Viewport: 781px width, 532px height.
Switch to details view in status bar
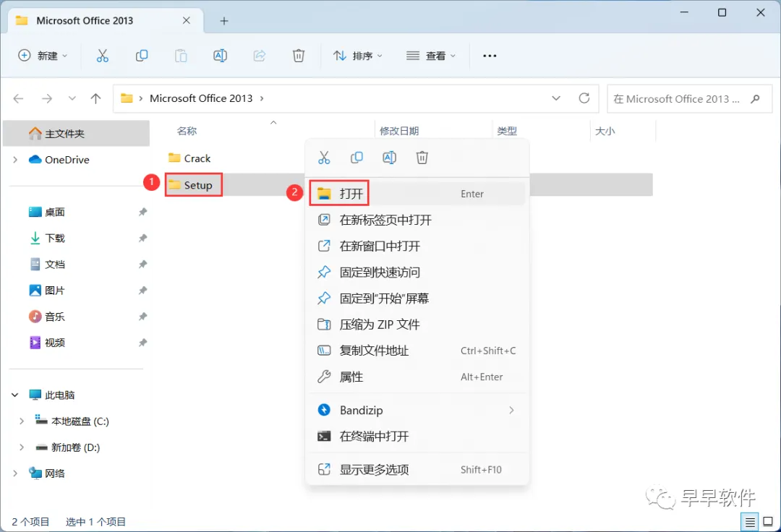click(x=750, y=522)
